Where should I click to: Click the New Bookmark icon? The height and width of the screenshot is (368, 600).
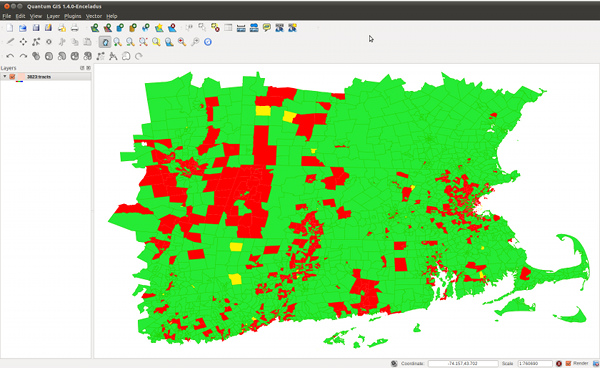pyautogui.click(x=293, y=28)
